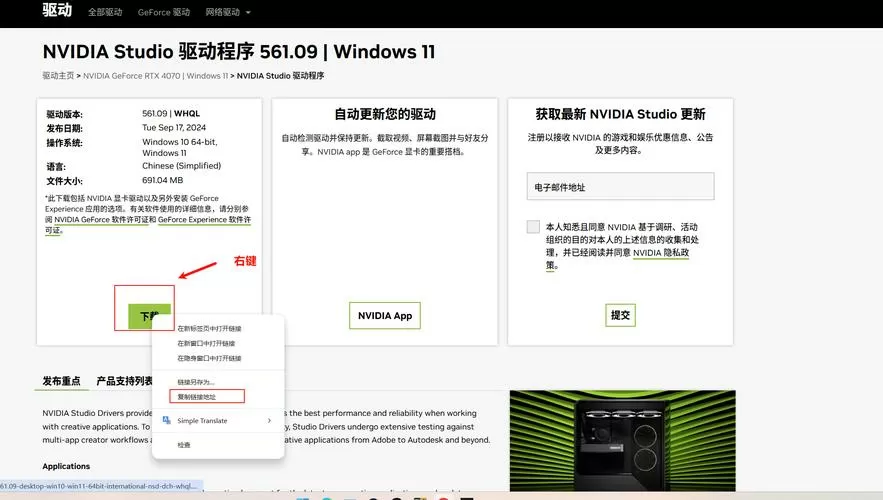Screen dimensions: 883x500
Task: Click the NVIDIA App button
Action: [385, 315]
